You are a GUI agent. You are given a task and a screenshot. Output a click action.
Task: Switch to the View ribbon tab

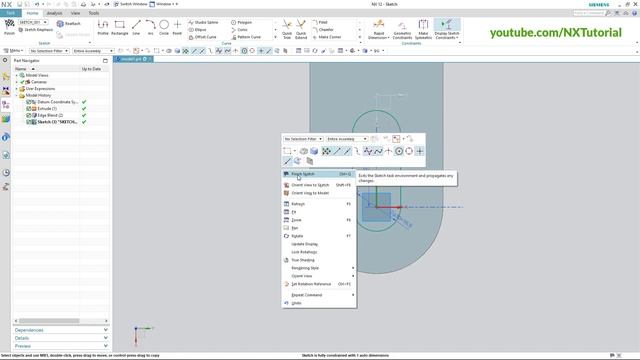[76, 13]
